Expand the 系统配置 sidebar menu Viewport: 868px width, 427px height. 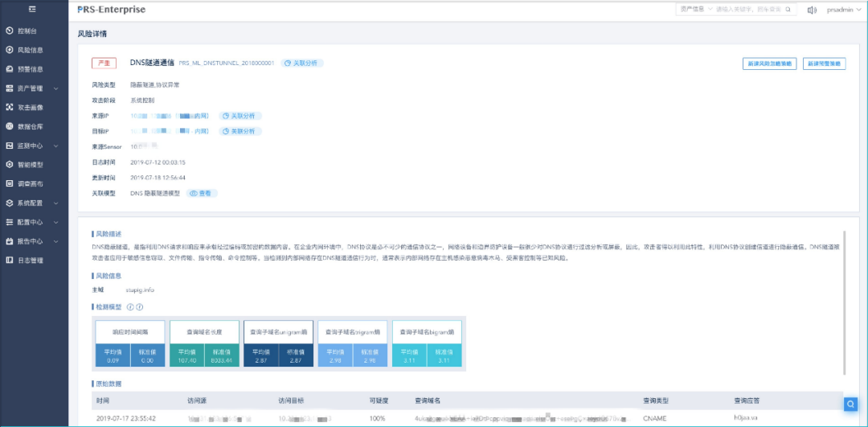click(x=32, y=203)
